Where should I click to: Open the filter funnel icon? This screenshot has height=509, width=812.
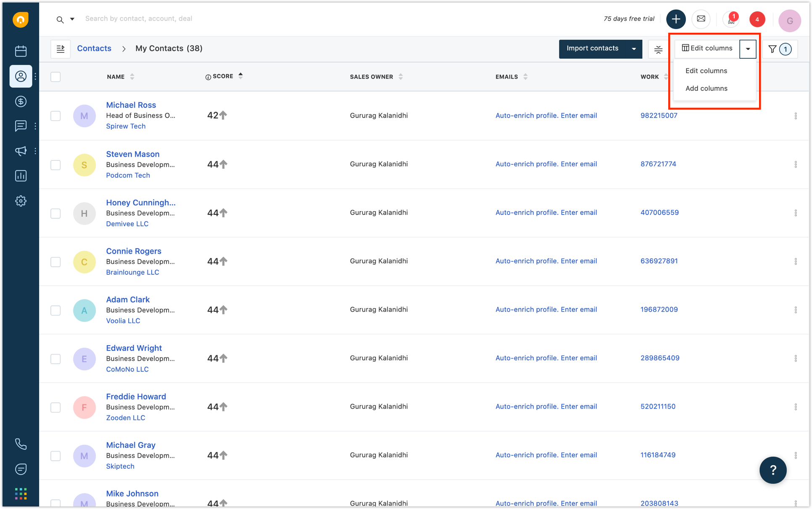click(772, 49)
